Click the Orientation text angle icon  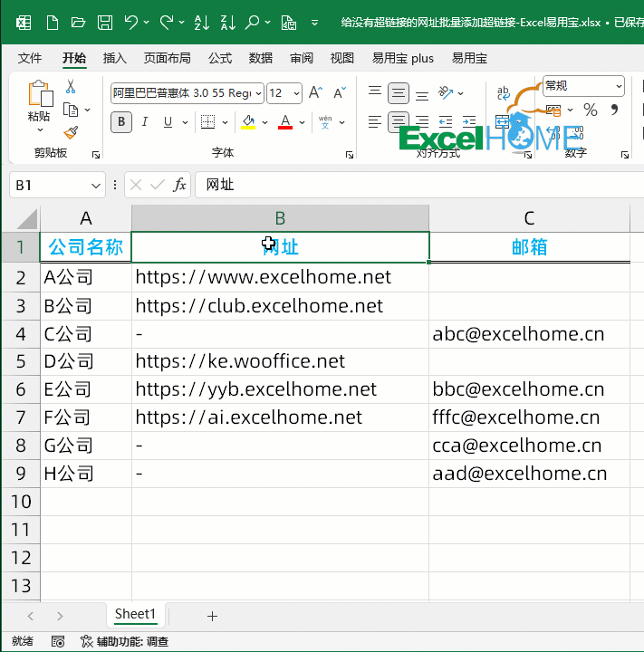[446, 92]
